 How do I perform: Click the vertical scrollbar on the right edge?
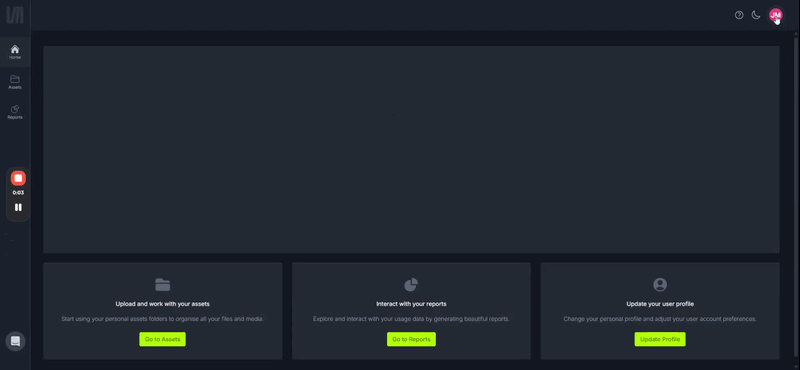[796, 199]
